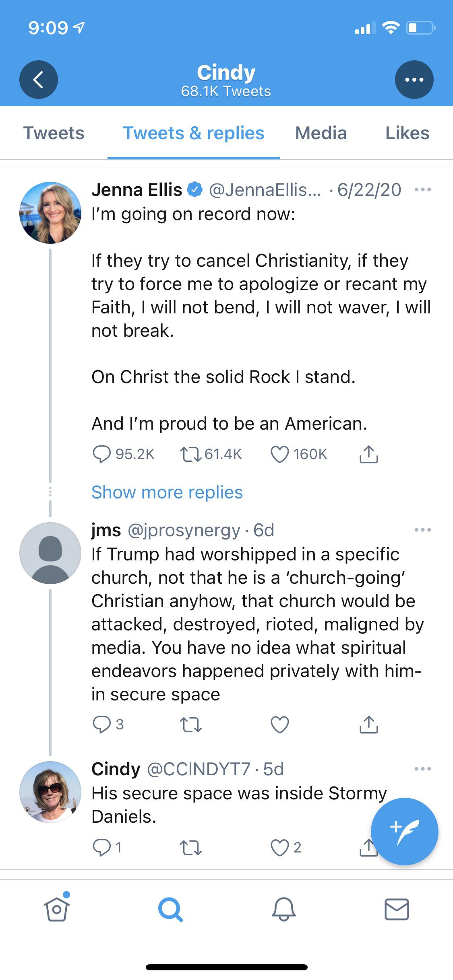Viewport: 453px width, 980px height.
Task: Retweet the jms reply
Action: [190, 725]
